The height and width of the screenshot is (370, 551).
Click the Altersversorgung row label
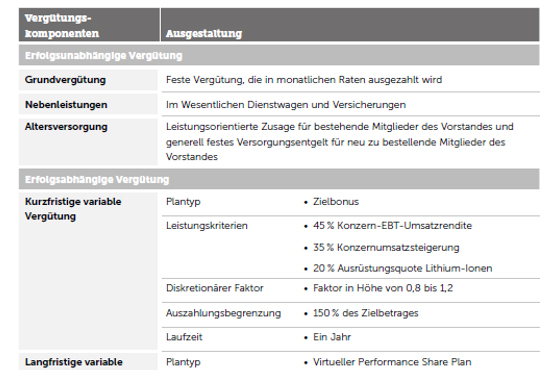pos(66,127)
